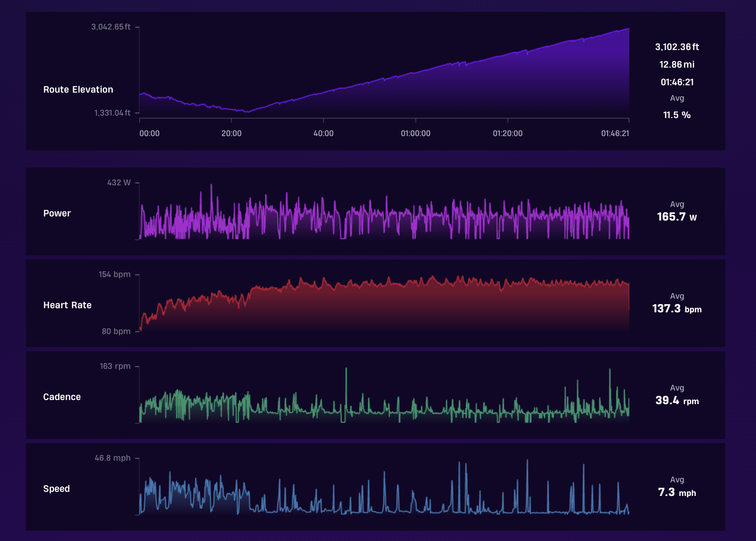This screenshot has height=541, width=756.
Task: Click the 137.3 bpm average heart rate
Action: (677, 308)
